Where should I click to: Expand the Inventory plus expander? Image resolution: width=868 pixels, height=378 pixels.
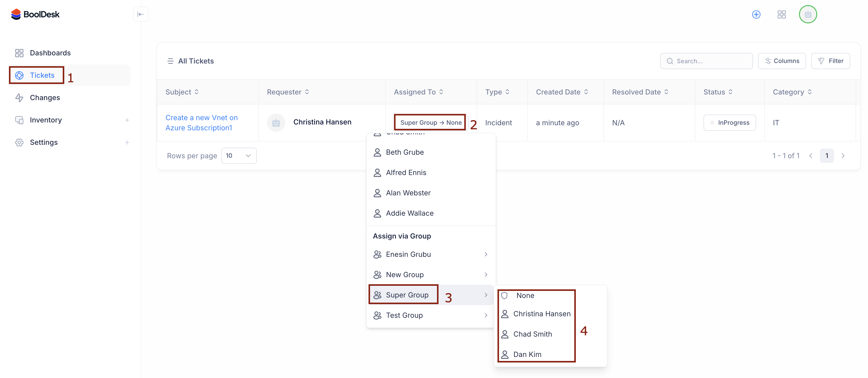tap(127, 120)
